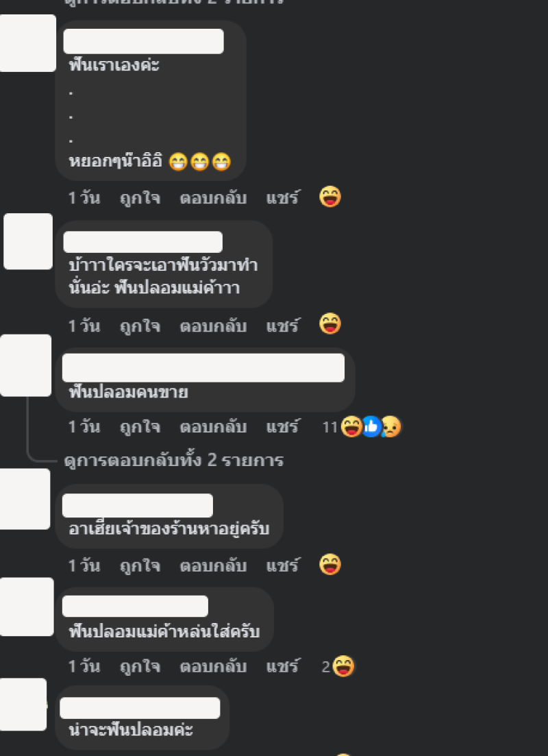This screenshot has height=756, width=548.
Task: Click laughing reaction under ฟันเราเองค่ะ comment
Action: tap(330, 197)
